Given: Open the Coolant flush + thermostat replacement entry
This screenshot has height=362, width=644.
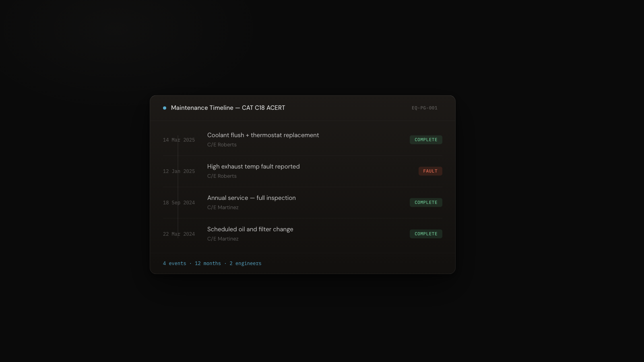Looking at the screenshot, I should click(x=263, y=135).
